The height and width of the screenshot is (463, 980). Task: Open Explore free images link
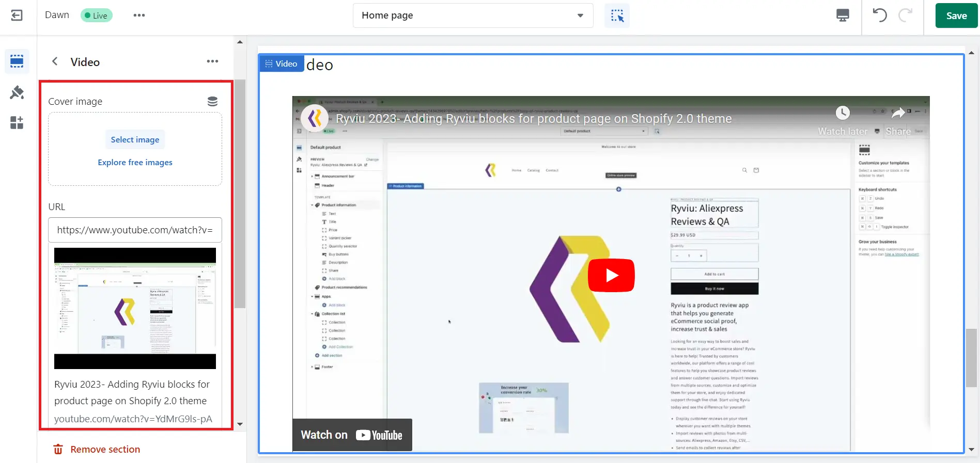coord(135,162)
